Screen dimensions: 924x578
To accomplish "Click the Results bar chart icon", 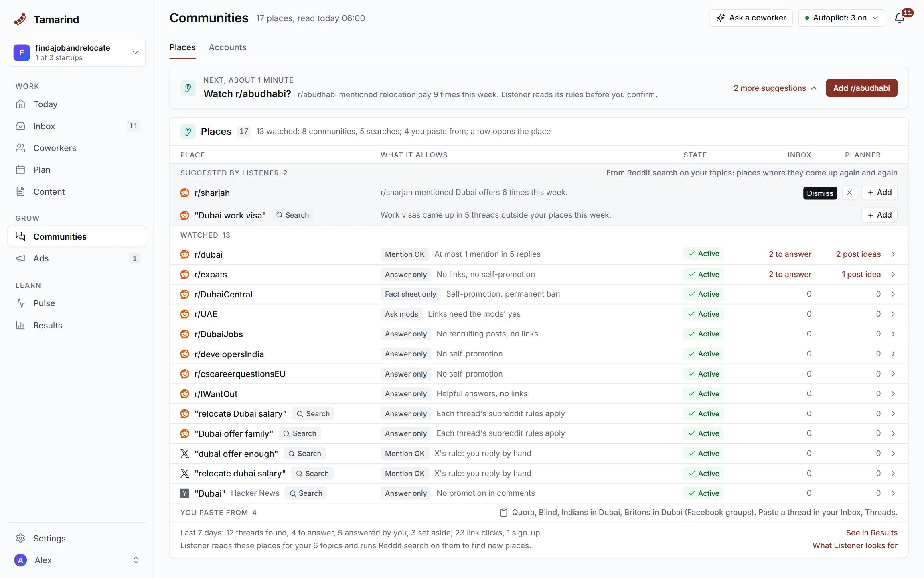I will point(20,325).
